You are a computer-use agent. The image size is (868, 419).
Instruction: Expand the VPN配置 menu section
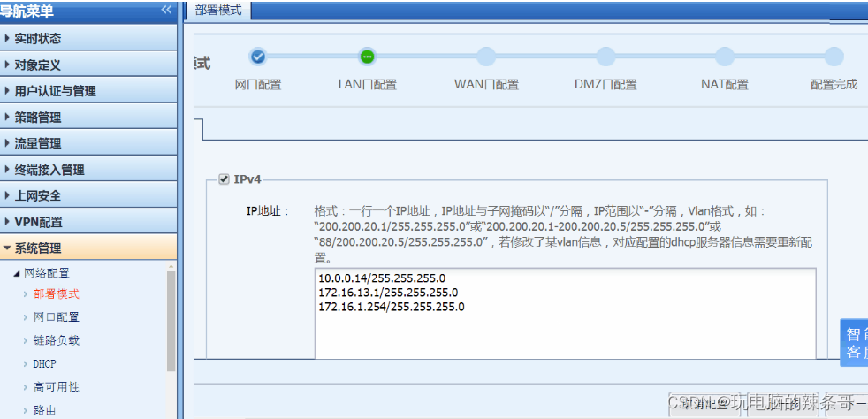click(88, 222)
